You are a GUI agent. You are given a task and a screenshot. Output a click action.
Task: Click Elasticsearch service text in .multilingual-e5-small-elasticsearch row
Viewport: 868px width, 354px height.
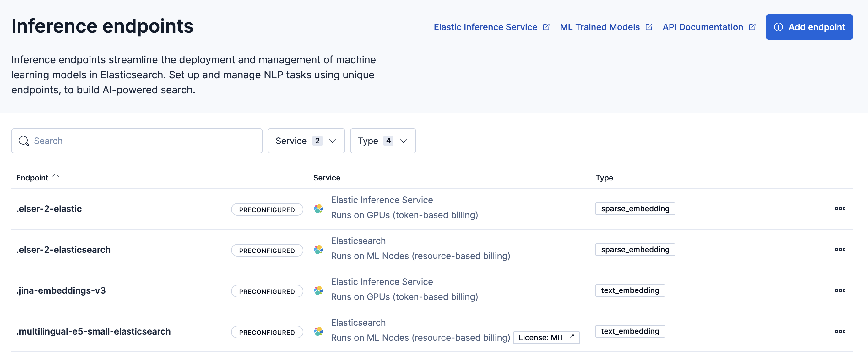coord(358,322)
